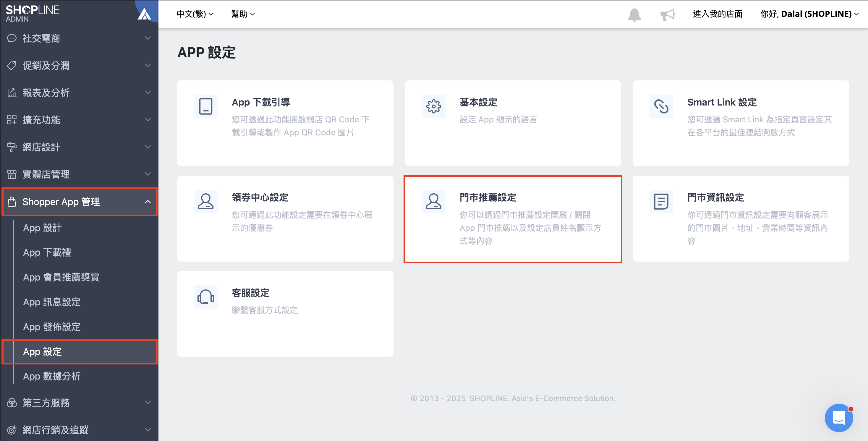The image size is (868, 441).
Task: Click the App 下載引導 tablet icon
Action: (x=205, y=106)
